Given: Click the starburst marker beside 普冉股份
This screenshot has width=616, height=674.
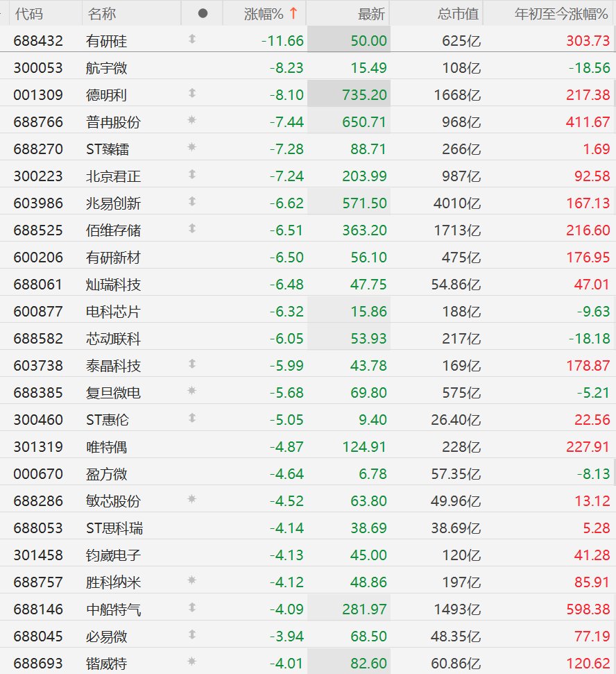Looking at the screenshot, I should tap(192, 120).
